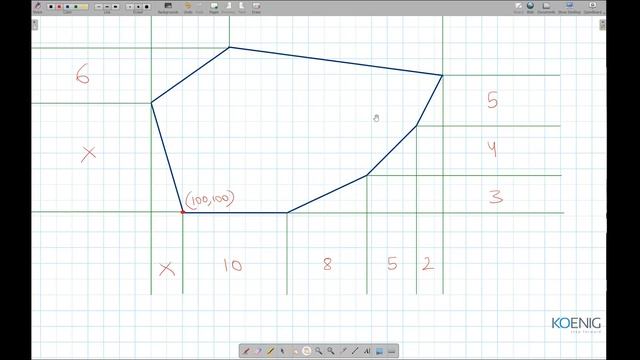640x360 pixels.
Task: Select the Scroll page hand tool
Action: click(x=307, y=351)
